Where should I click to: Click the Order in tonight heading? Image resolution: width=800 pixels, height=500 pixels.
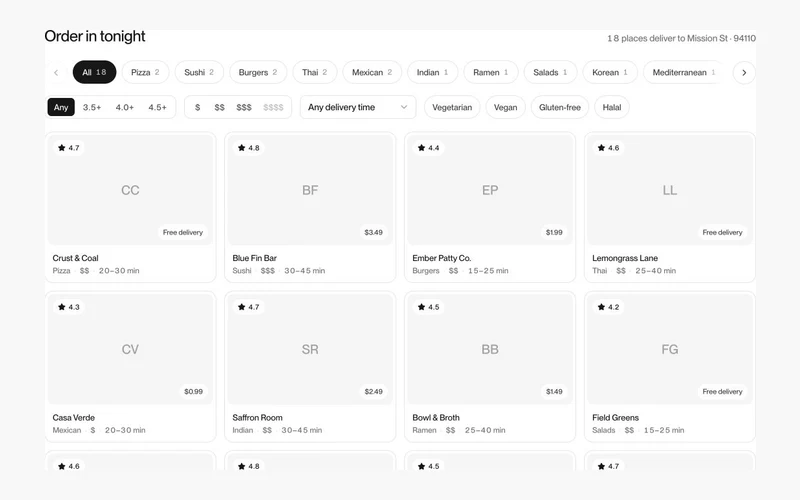[x=95, y=36]
